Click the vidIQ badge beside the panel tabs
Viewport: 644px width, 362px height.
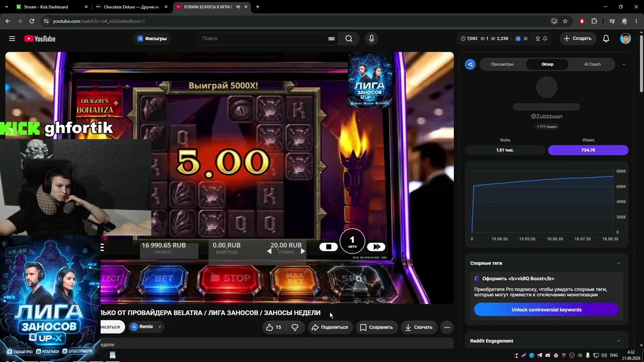coord(470,64)
